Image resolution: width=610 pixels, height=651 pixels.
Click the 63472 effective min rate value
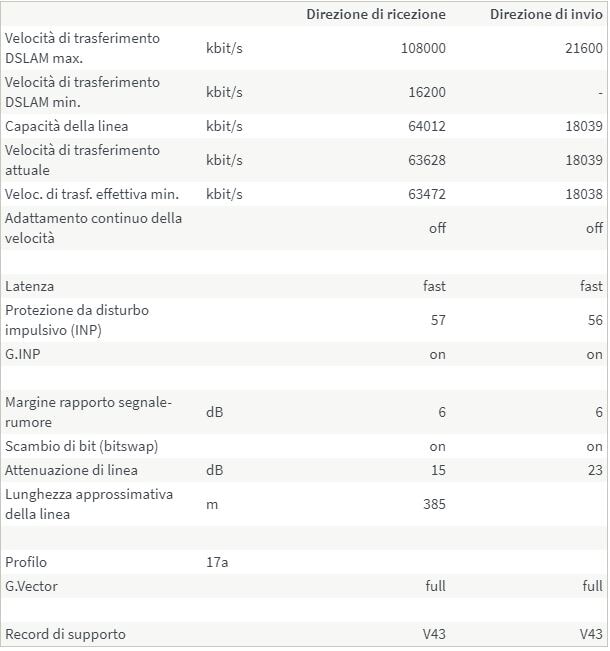429,194
